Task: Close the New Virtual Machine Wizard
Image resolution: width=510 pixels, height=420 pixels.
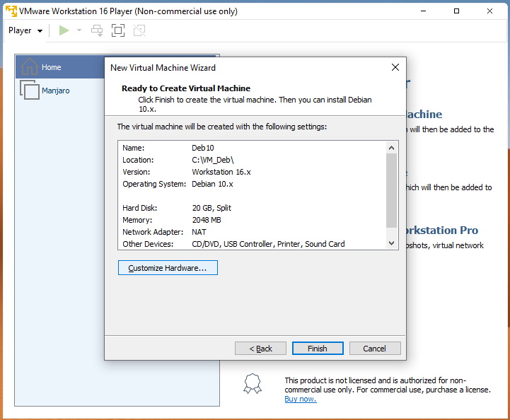Action: pos(395,67)
